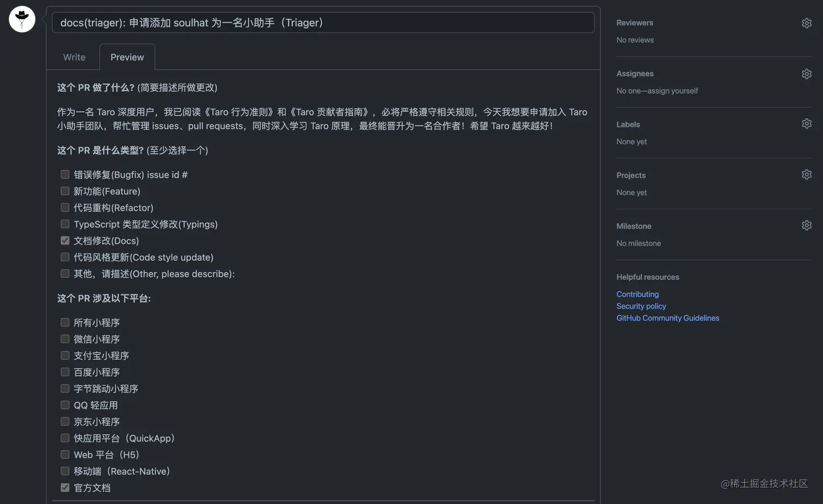Viewport: 823px width, 504px height.
Task: Check the 快应用平台 (QuickApp) checkbox
Action: point(65,438)
